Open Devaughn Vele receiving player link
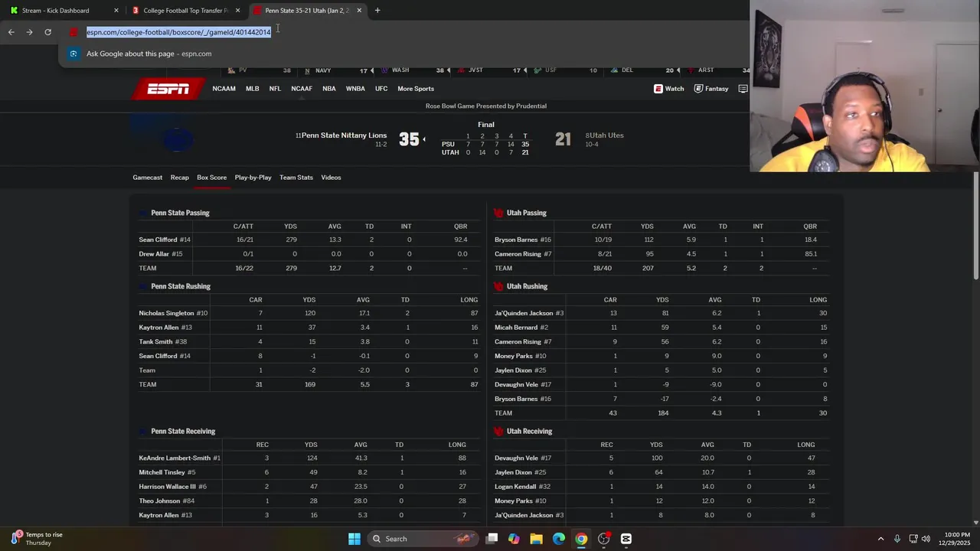This screenshot has width=980, height=551. (x=517, y=458)
